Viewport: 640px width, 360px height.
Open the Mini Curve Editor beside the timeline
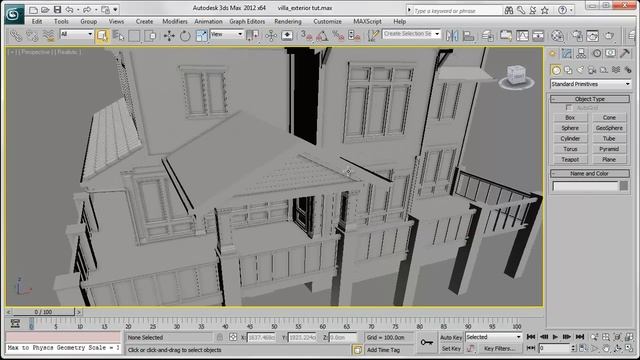pos(15,324)
